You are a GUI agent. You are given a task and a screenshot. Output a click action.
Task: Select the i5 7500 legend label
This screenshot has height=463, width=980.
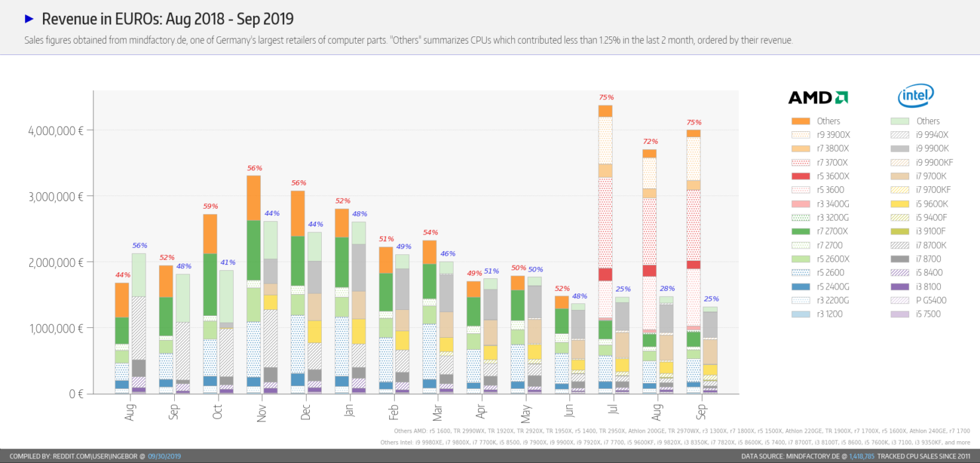tap(930, 314)
